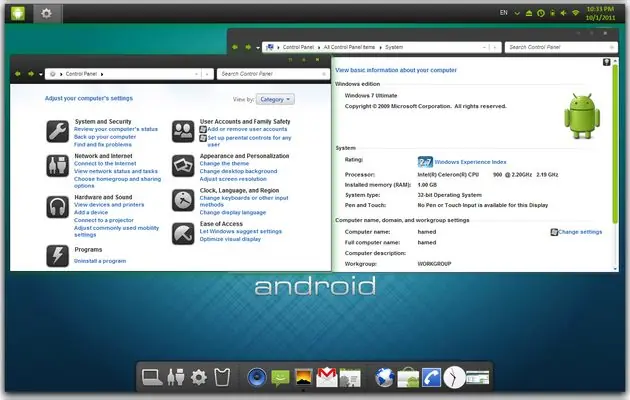Click Search Control Panel field in System window
This screenshot has width=630, height=400.
[561, 47]
